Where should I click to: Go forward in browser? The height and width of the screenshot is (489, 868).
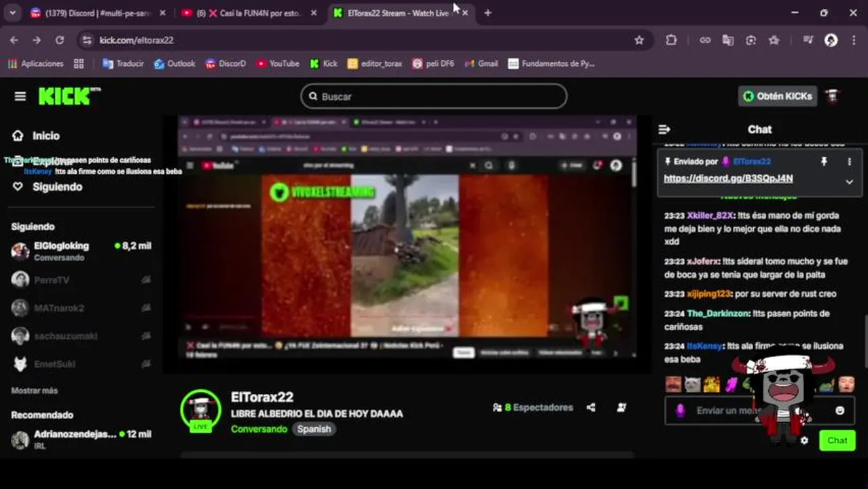point(37,40)
